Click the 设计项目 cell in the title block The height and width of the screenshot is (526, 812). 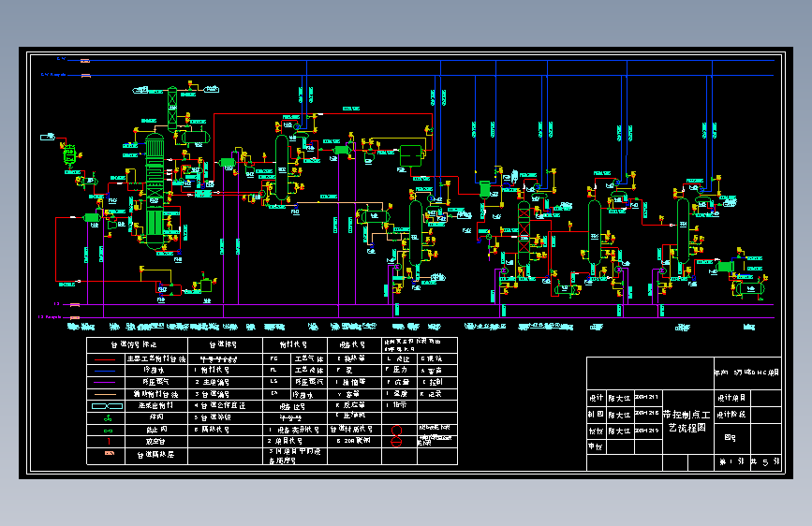(731, 398)
